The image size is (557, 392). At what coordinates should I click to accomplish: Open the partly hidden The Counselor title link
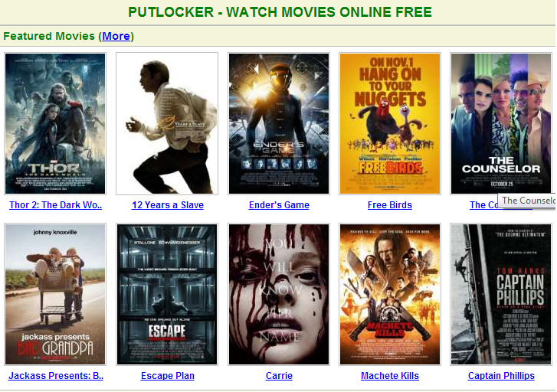point(483,205)
